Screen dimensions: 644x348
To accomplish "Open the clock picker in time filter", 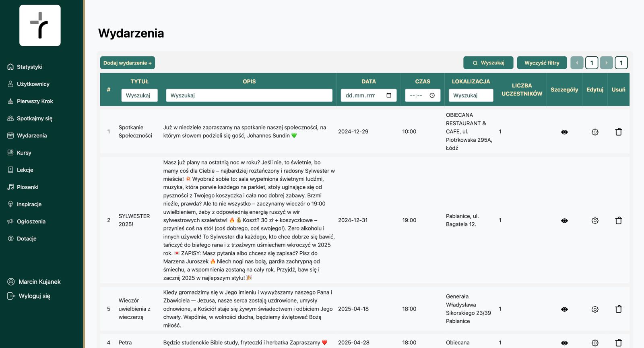I will (432, 95).
